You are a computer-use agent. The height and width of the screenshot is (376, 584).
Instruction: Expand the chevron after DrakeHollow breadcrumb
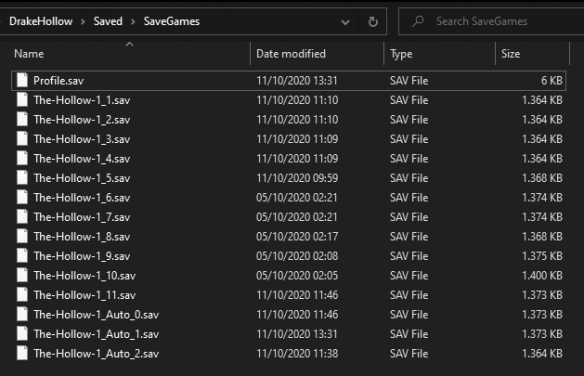click(x=83, y=22)
